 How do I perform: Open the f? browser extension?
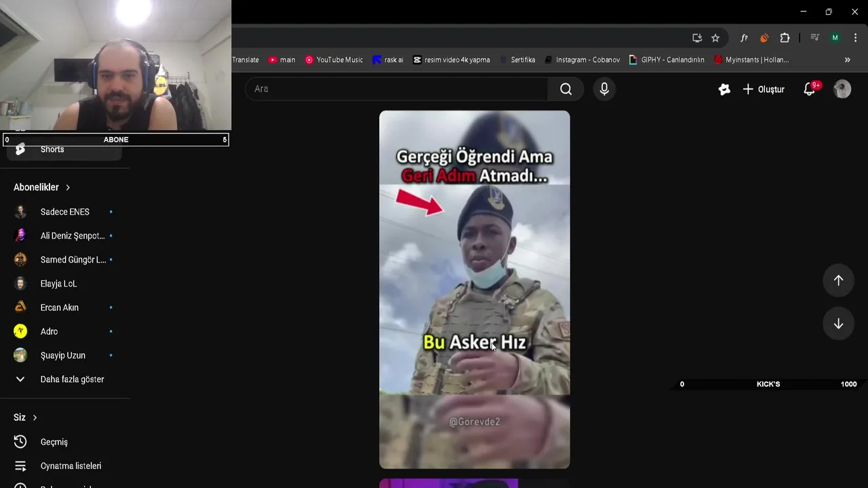click(x=744, y=38)
